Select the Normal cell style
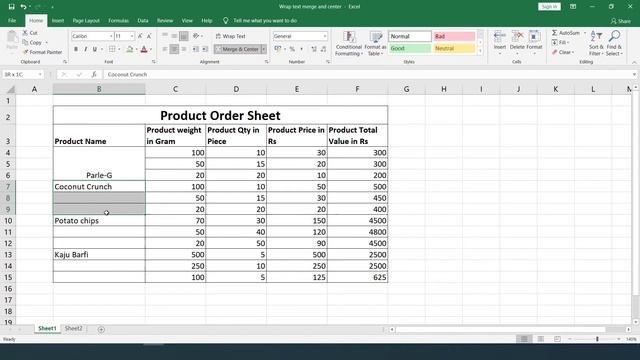 pos(409,36)
